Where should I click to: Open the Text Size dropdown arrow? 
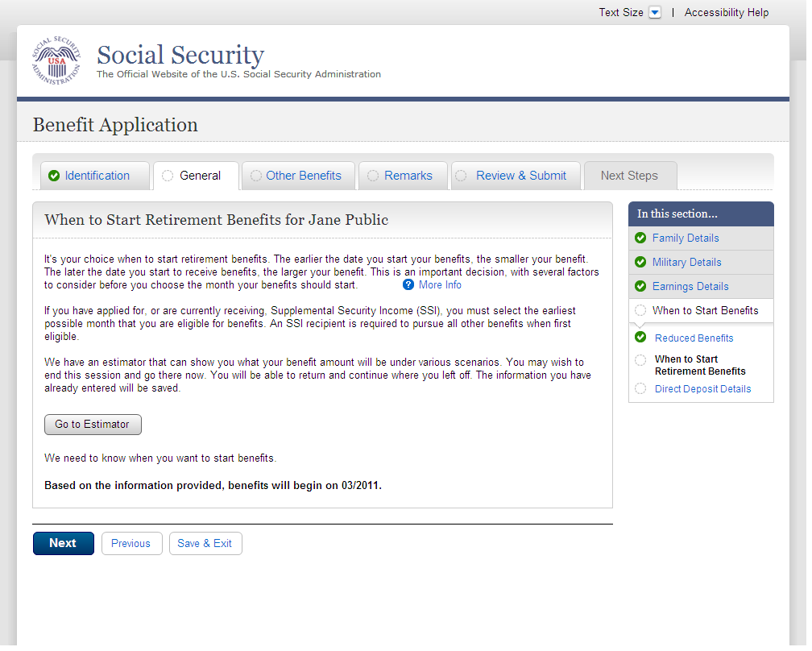(655, 13)
